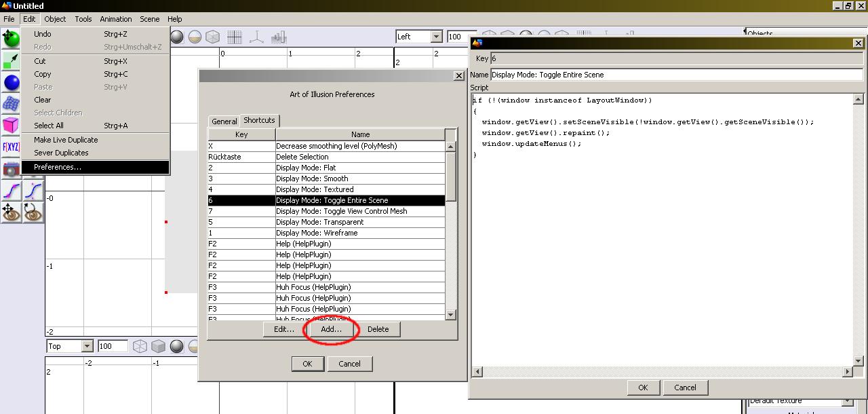This screenshot has height=414, width=868.
Task: Open the Help menu
Action: coord(174,19)
